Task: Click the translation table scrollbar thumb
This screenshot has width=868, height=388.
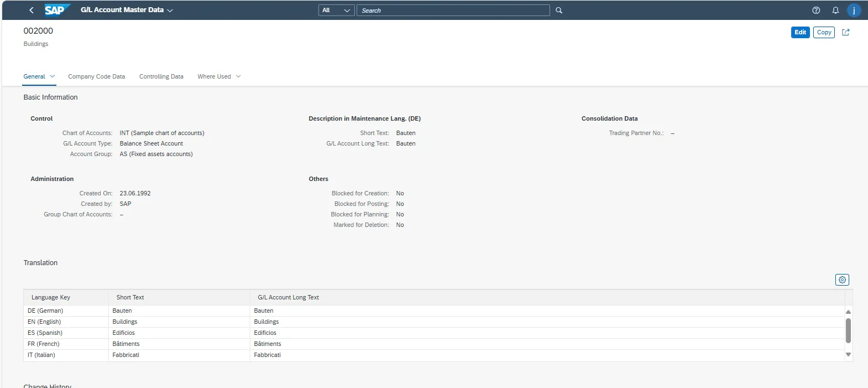Action: (x=848, y=330)
